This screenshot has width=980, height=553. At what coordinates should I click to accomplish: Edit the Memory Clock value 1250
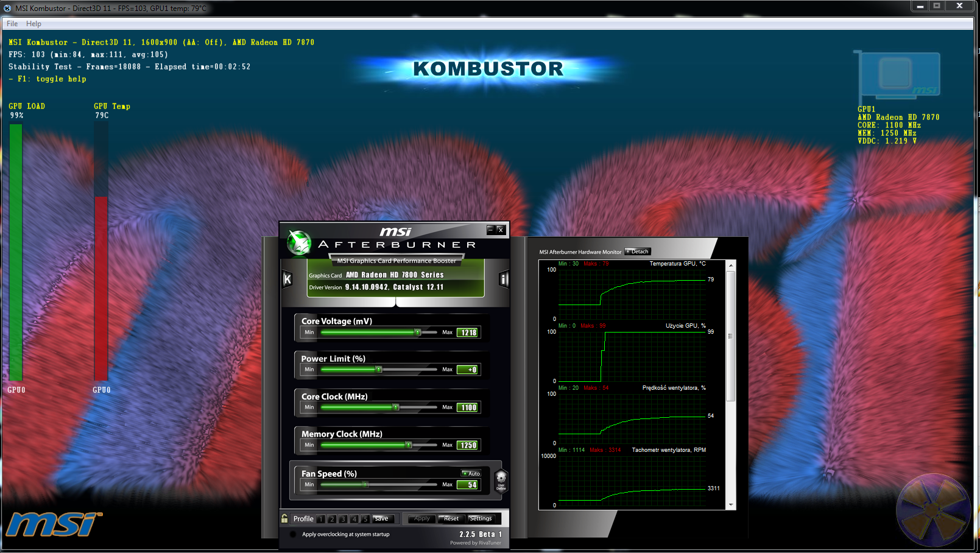tap(468, 445)
